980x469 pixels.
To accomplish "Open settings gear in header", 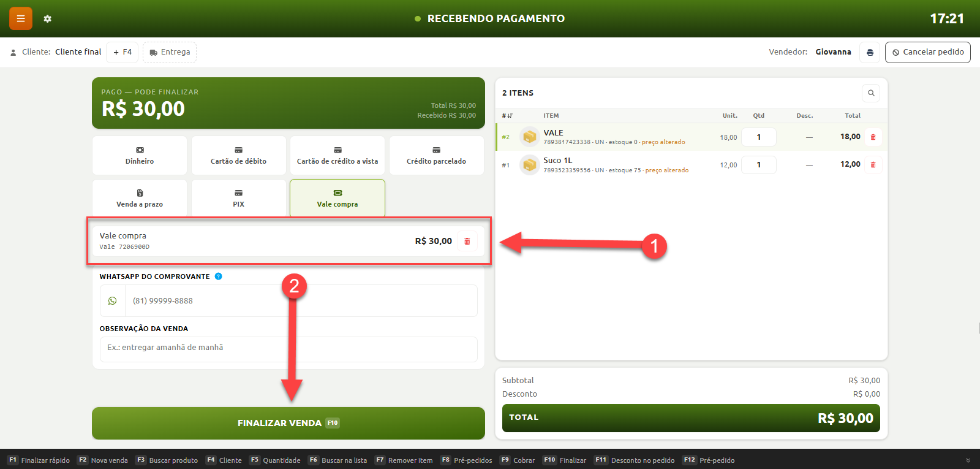I will click(48, 19).
